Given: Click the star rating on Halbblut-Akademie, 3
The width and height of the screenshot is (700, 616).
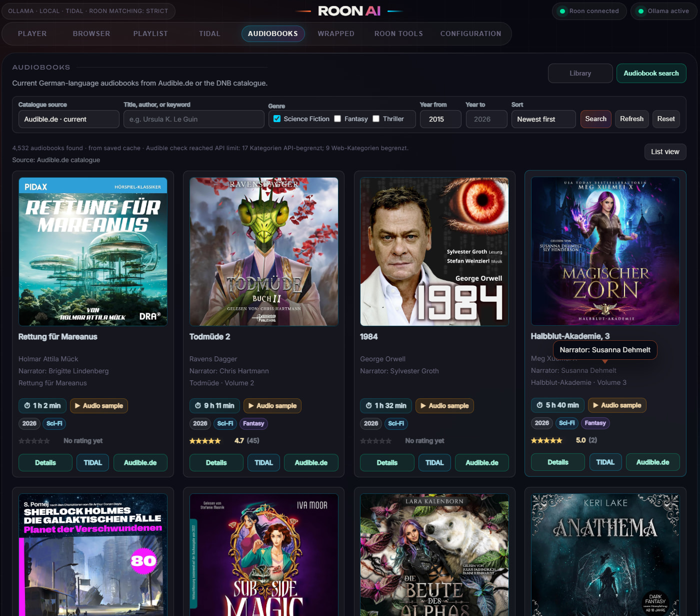Looking at the screenshot, I should (x=546, y=440).
